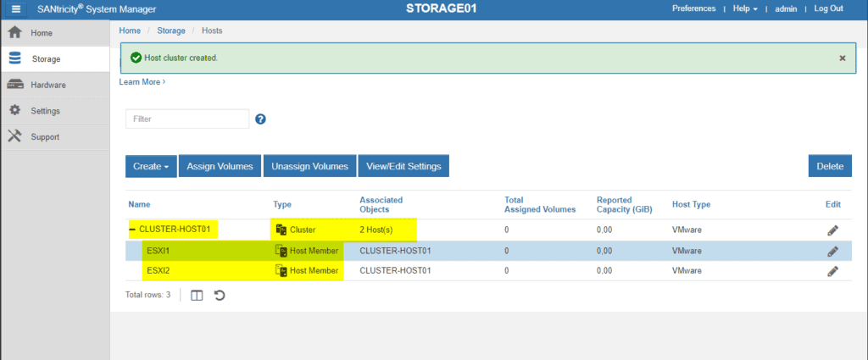The height and width of the screenshot is (360, 868).
Task: Dismiss the Host cluster created notification
Action: [843, 58]
